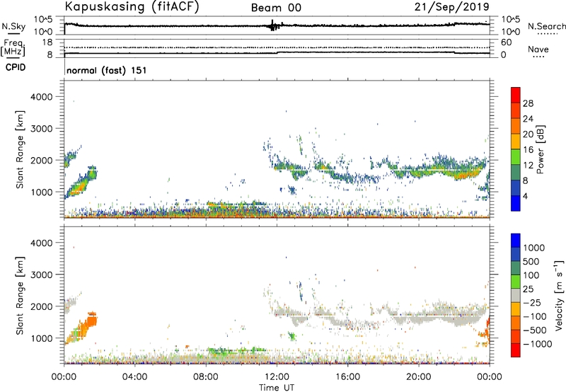The height and width of the screenshot is (392, 566).
Task: Click the 24 tick label on Power colorbar
Action: point(528,119)
